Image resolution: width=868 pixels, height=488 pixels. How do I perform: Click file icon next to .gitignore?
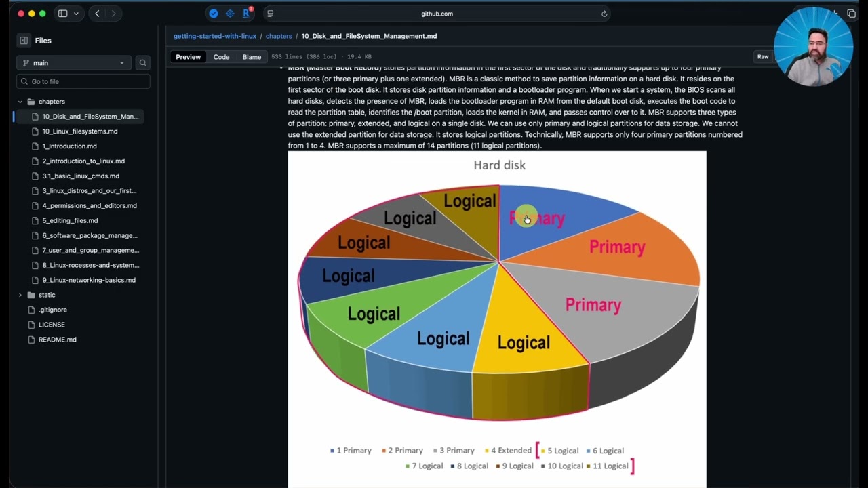coord(31,310)
